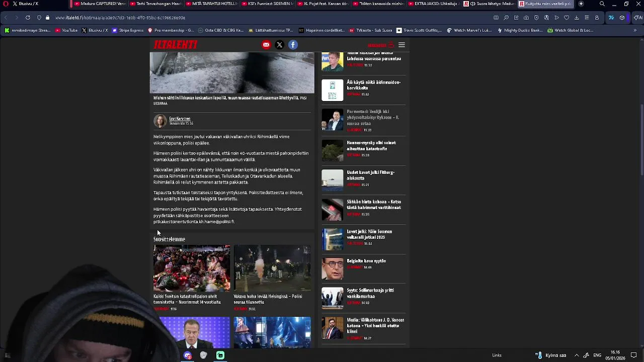
Task: Switch to the XL Pojat feat. tab
Action: [323, 4]
